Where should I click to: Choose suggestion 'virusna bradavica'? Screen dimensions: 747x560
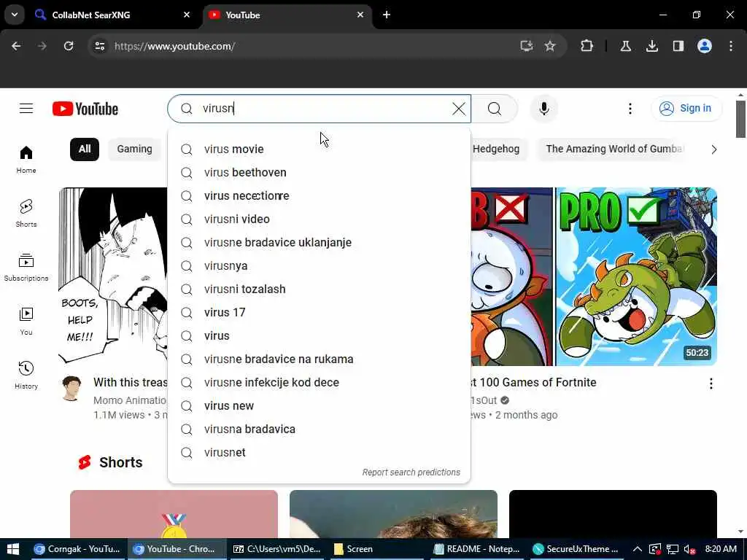click(x=320, y=429)
